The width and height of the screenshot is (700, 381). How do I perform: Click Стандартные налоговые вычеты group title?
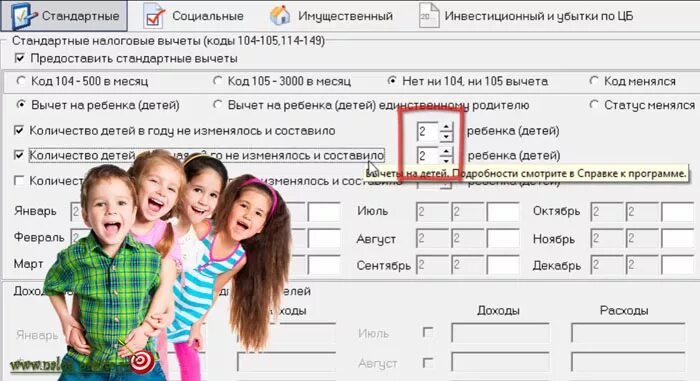click(x=168, y=41)
